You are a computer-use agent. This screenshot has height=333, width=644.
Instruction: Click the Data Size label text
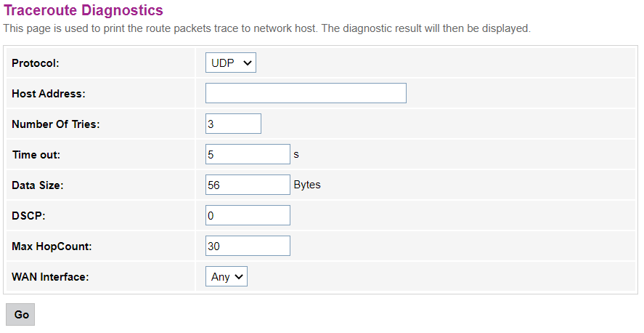coord(38,185)
